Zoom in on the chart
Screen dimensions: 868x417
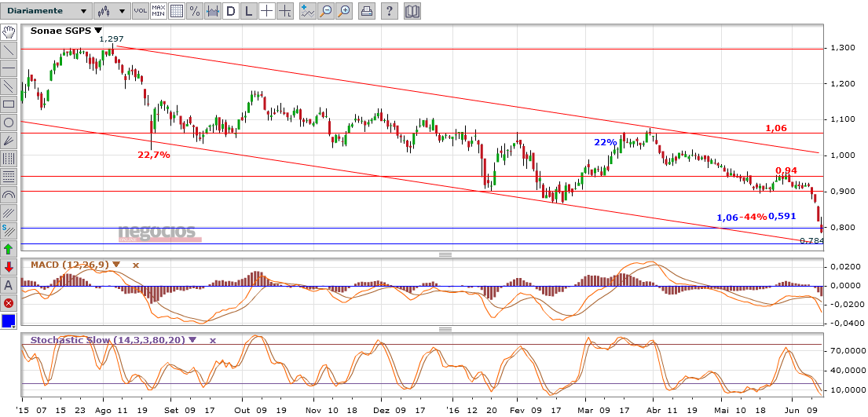point(344,10)
